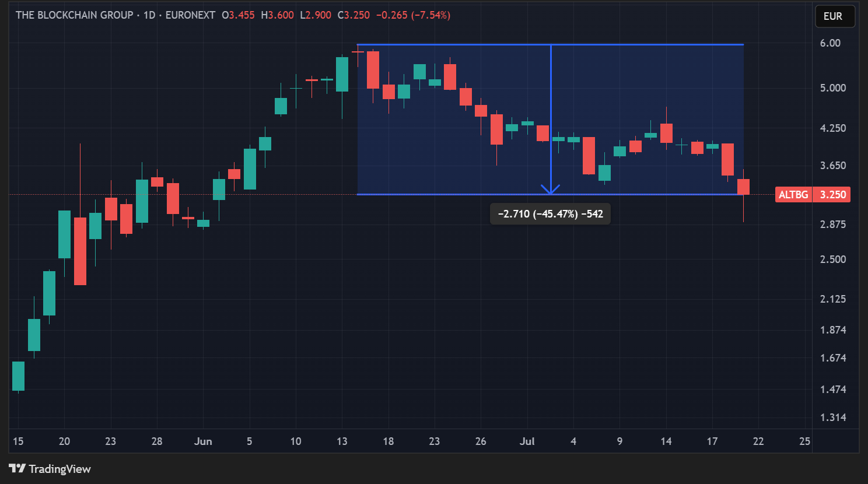
Task: Click the red 3.250 current price tag
Action: point(832,195)
